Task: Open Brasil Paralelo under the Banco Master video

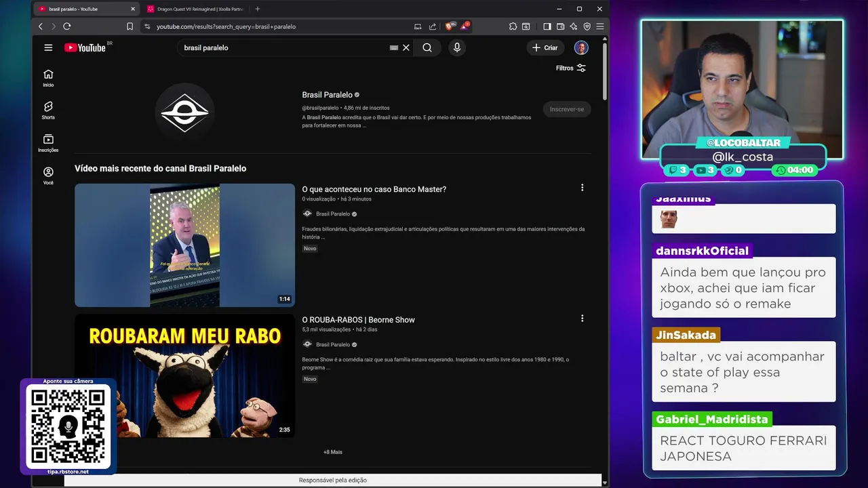Action: (333, 213)
